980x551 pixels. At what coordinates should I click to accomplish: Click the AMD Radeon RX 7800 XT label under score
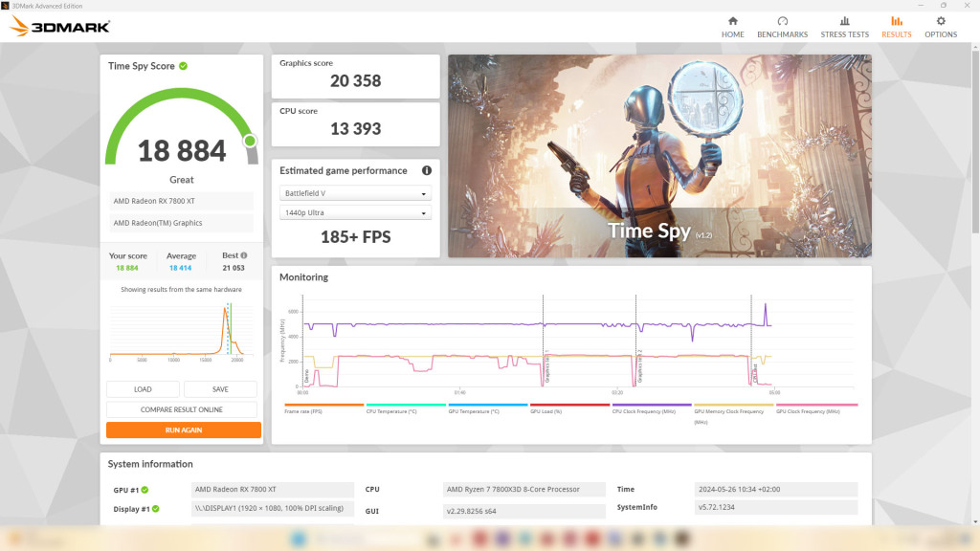pyautogui.click(x=181, y=201)
